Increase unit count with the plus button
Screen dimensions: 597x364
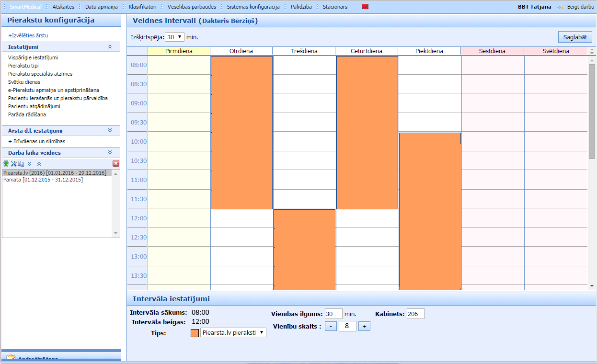coord(364,326)
